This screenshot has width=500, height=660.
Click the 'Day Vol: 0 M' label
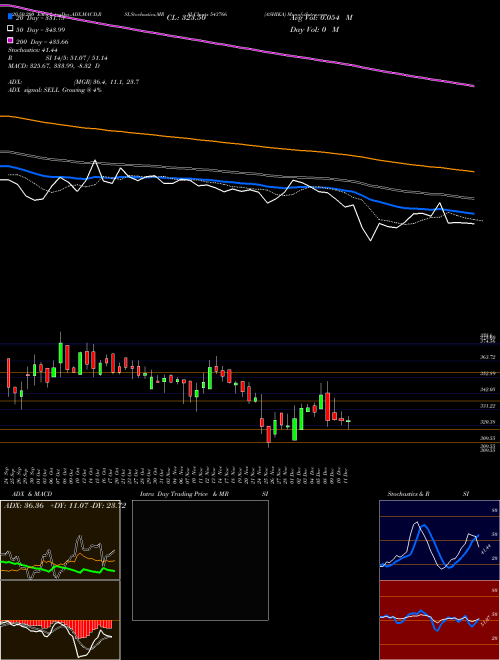314,29
